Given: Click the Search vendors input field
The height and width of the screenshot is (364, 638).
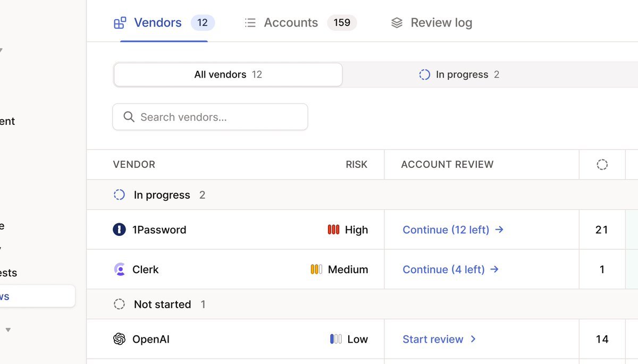Looking at the screenshot, I should coord(218,117).
